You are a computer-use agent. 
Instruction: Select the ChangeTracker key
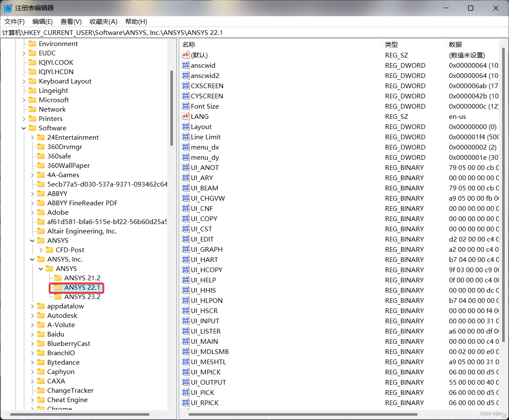click(x=70, y=390)
